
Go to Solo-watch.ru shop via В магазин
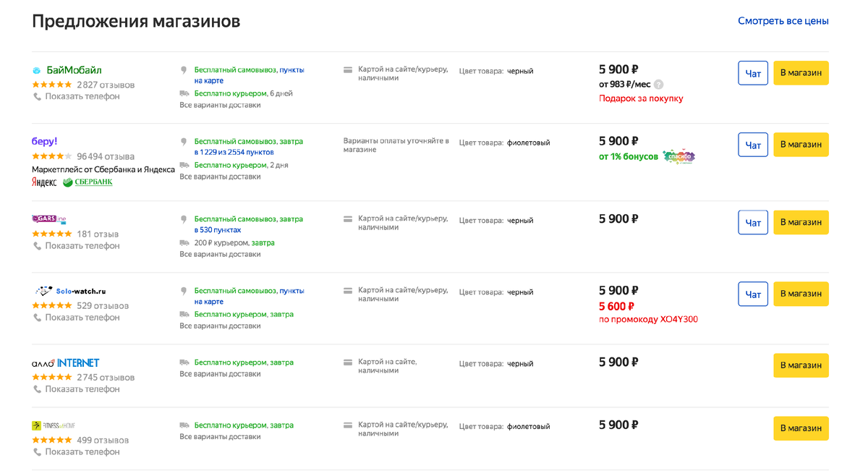click(801, 294)
